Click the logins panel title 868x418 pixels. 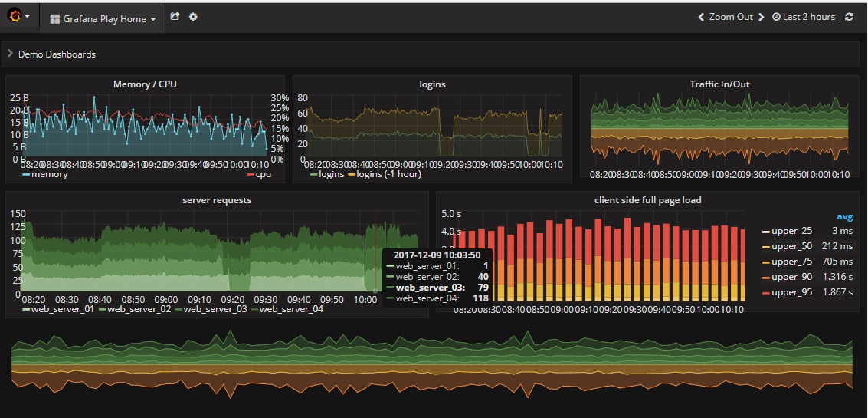(432, 84)
